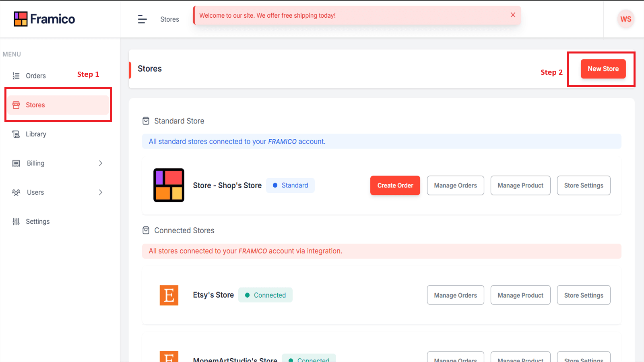Select Stores in the sidebar menu

coord(58,105)
